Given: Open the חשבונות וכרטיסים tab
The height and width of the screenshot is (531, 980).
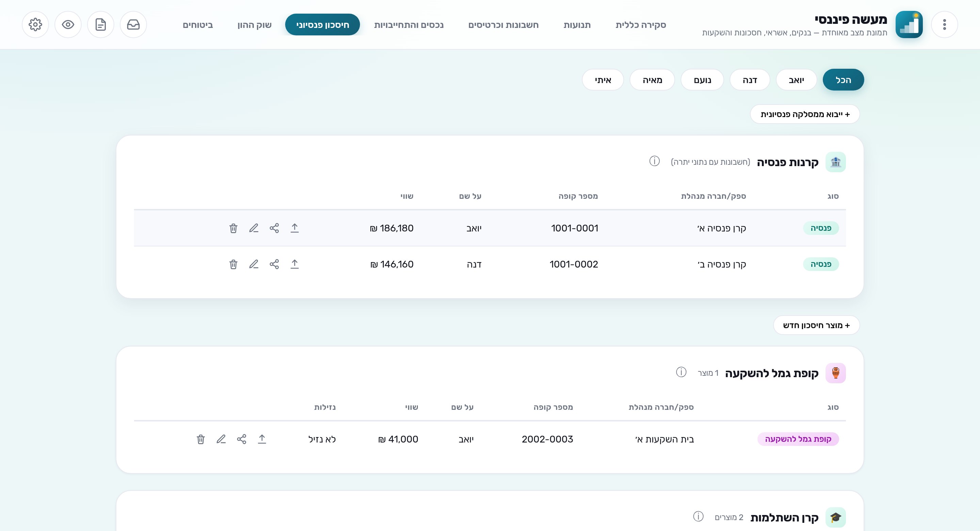Looking at the screenshot, I should 503,25.
